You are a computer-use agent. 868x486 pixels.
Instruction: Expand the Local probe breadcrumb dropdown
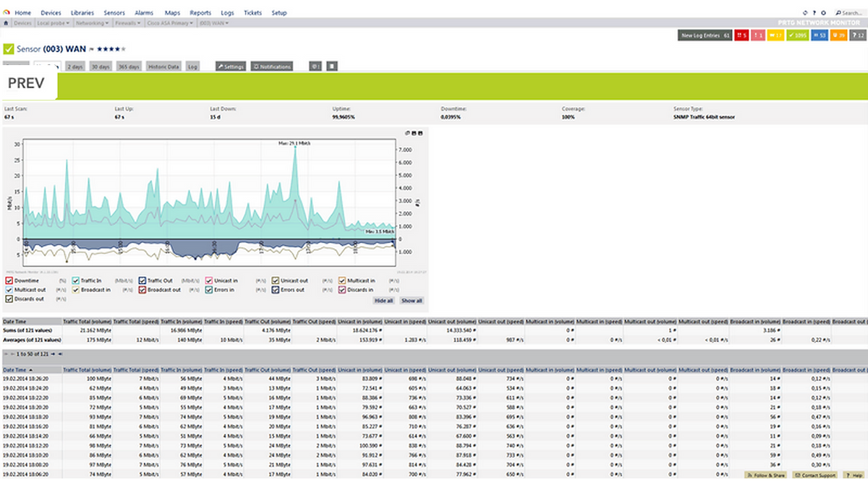click(53, 23)
